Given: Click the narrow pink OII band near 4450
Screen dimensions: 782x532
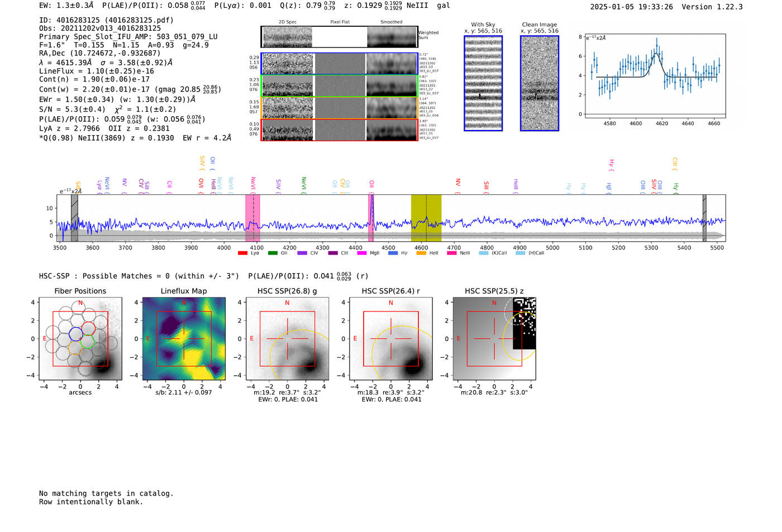Looking at the screenshot, I should (x=371, y=218).
